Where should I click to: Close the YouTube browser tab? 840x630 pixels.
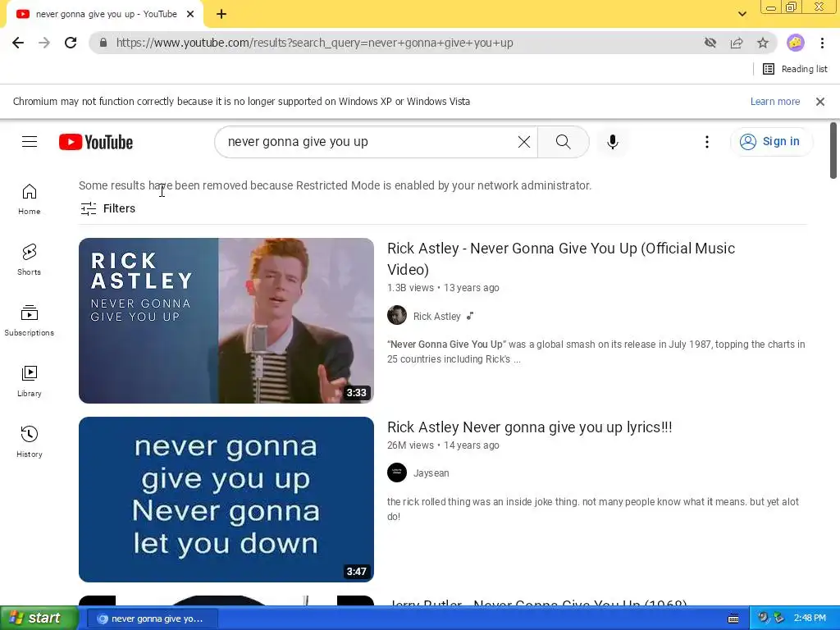coord(190,15)
